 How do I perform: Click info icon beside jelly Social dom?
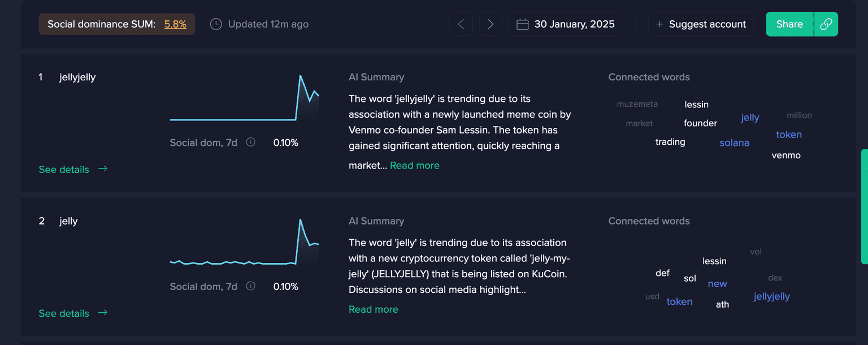[x=251, y=286]
